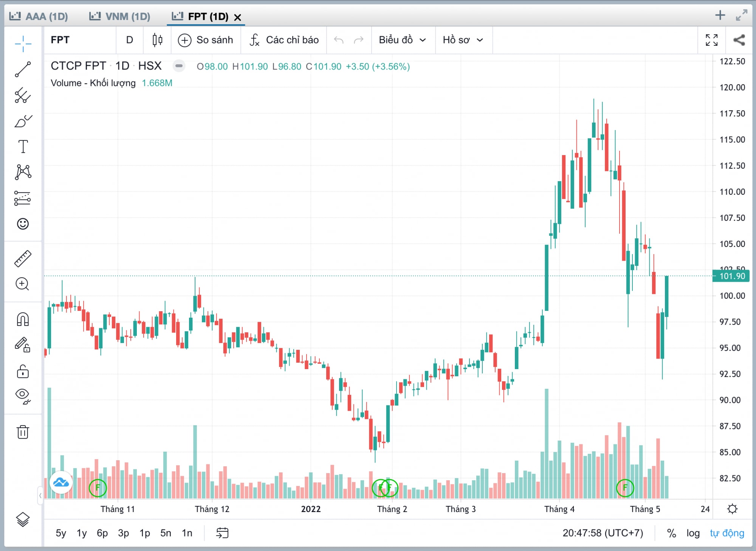Toggle tự động auto scale
The height and width of the screenshot is (551, 756).
[727, 533]
